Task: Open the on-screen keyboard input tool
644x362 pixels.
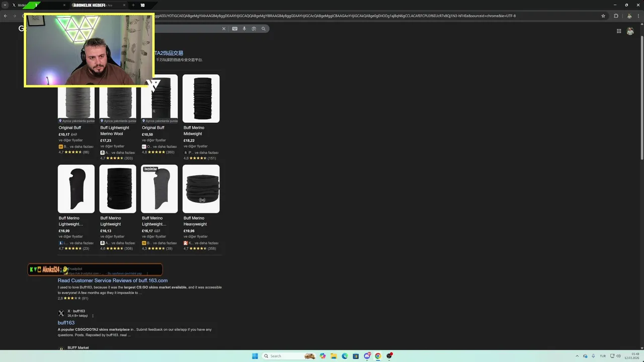Action: click(x=234, y=29)
